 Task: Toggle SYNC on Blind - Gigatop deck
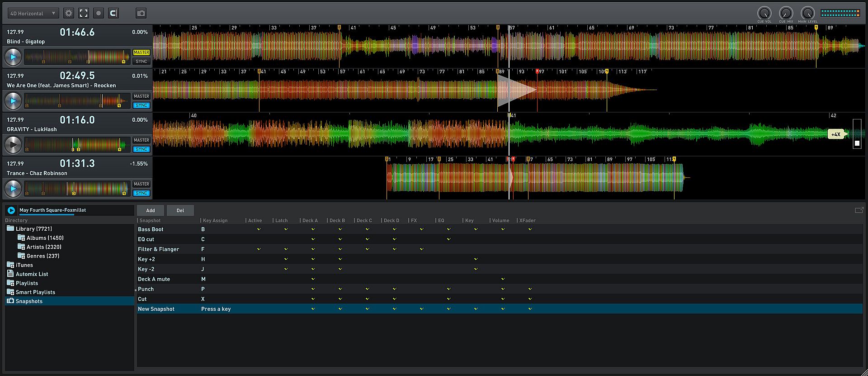pos(142,62)
